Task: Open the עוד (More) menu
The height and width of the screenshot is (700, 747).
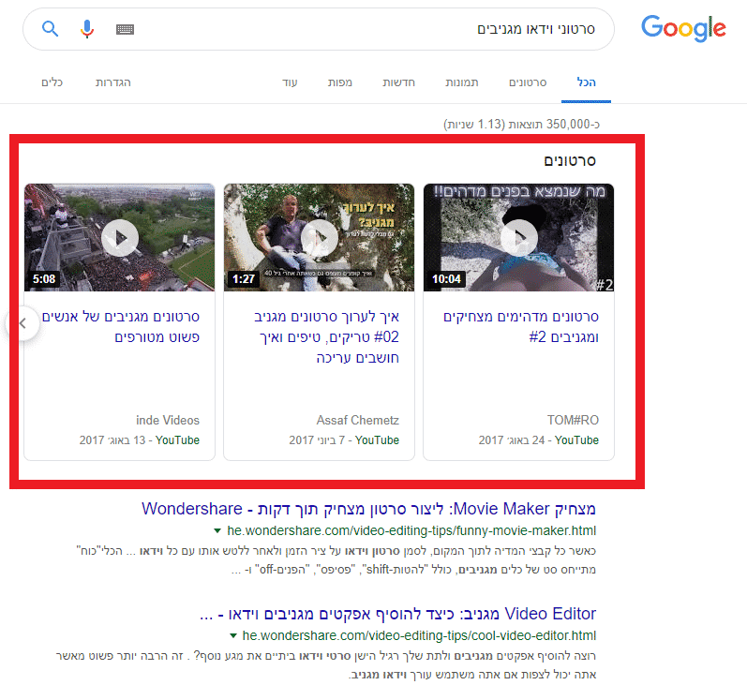Action: [290, 82]
